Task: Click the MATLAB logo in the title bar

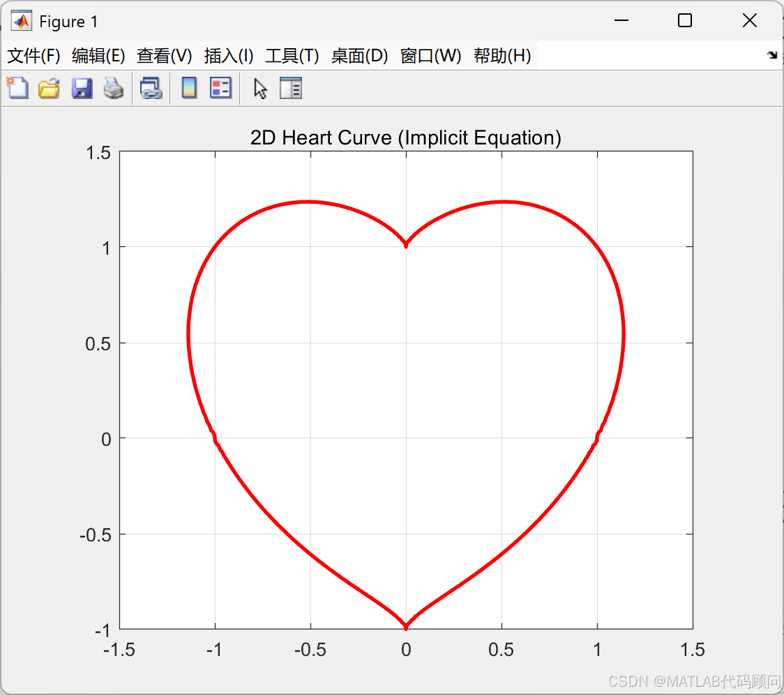Action: tap(22, 21)
